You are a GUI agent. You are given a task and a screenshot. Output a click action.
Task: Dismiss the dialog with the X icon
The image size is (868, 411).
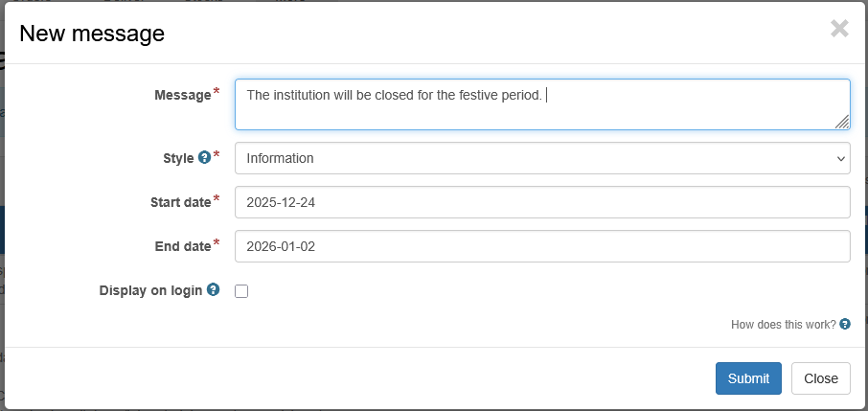[840, 29]
